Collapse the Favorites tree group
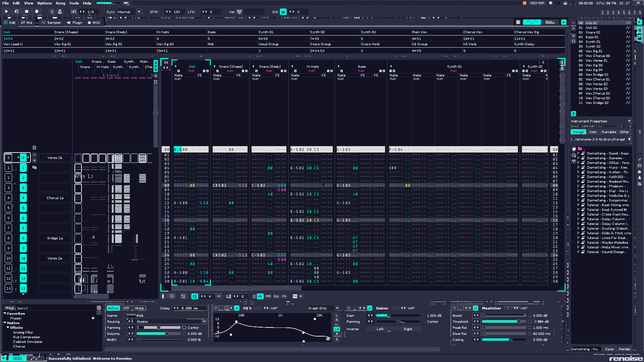The image size is (644, 362). tap(5, 313)
